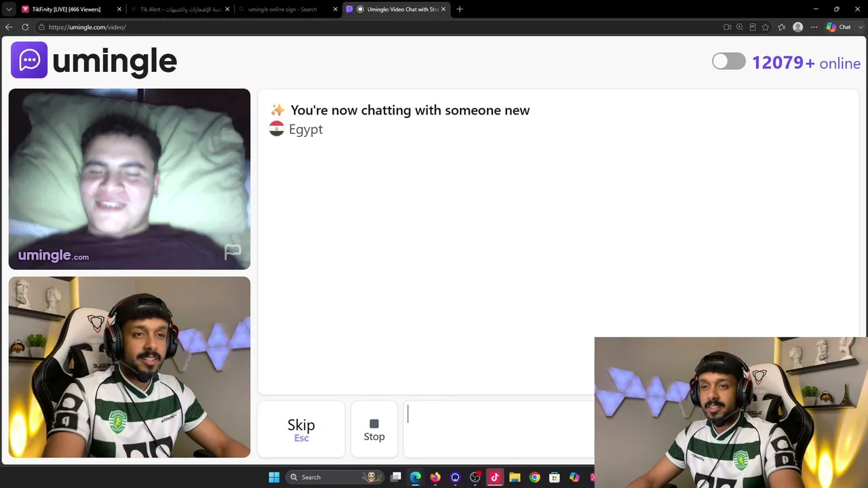Open the zoom magnifier in the address bar

click(x=740, y=27)
